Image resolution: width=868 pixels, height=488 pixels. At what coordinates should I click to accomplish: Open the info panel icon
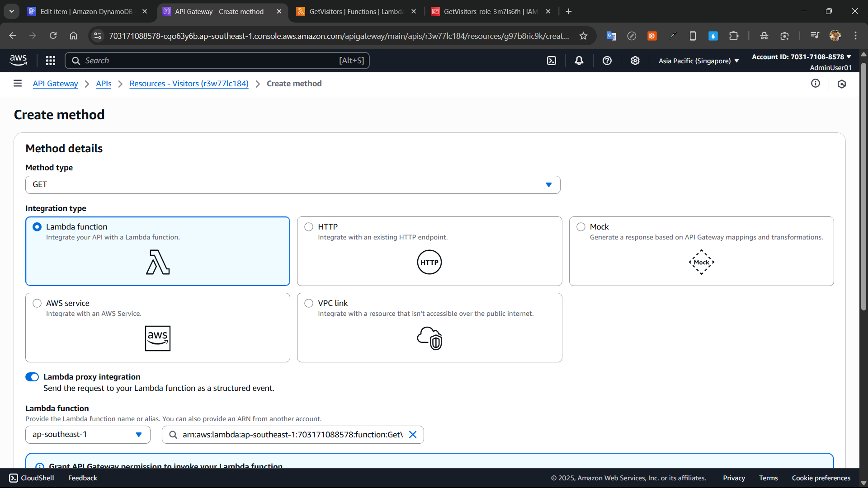(x=816, y=83)
